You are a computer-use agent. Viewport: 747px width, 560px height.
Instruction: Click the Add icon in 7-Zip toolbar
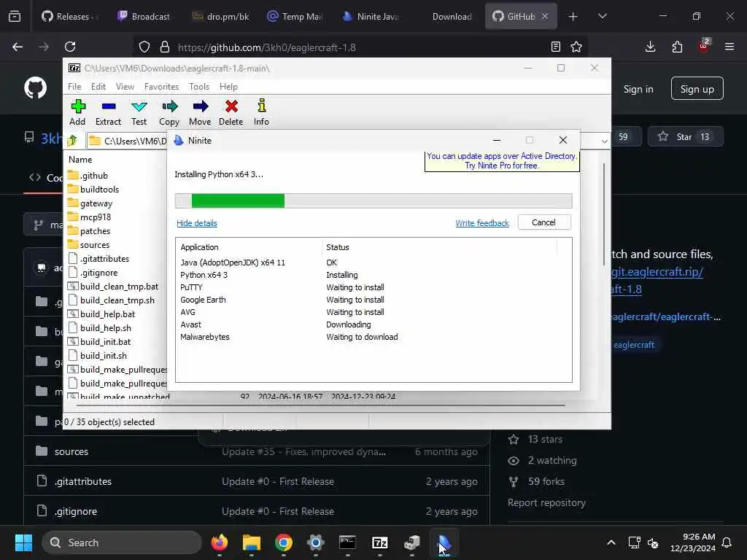tap(77, 112)
